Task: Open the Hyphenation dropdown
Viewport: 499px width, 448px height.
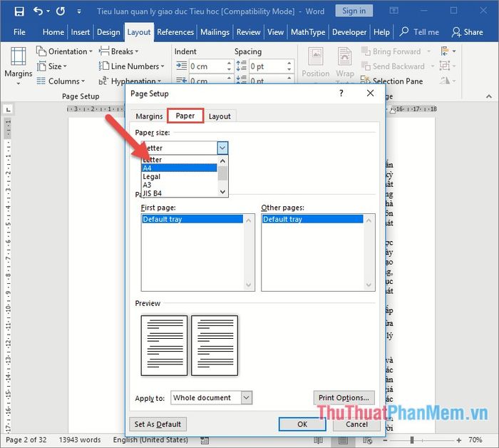Action: tap(130, 81)
